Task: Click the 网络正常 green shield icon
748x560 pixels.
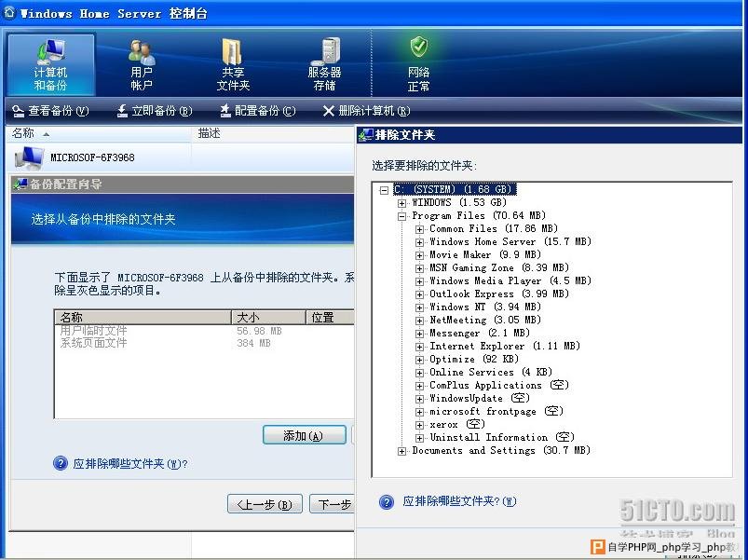Action: tap(418, 47)
